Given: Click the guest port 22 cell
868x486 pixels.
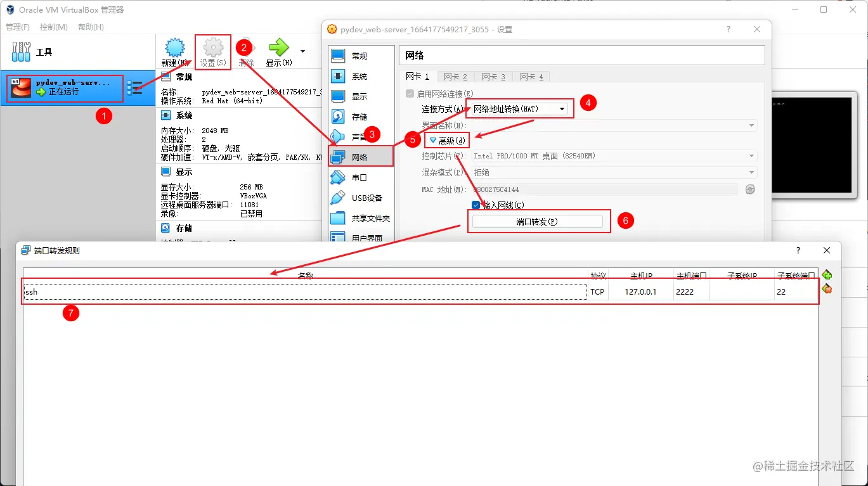Looking at the screenshot, I should 796,291.
